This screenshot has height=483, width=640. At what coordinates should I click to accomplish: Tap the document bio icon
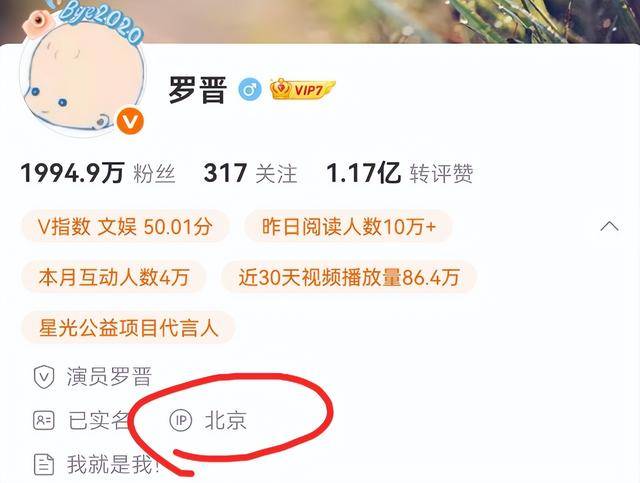44,464
